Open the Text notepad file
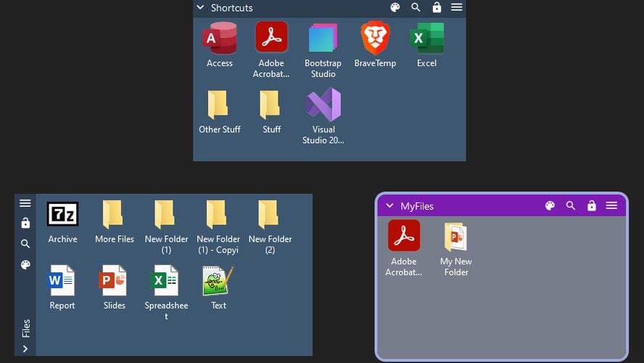Viewport: 644px width, 363px height. 218,280
